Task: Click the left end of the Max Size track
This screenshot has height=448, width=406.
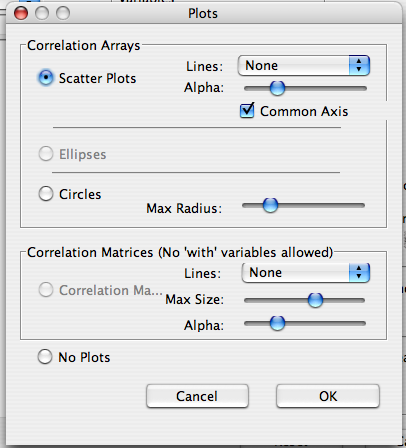Action: (248, 300)
